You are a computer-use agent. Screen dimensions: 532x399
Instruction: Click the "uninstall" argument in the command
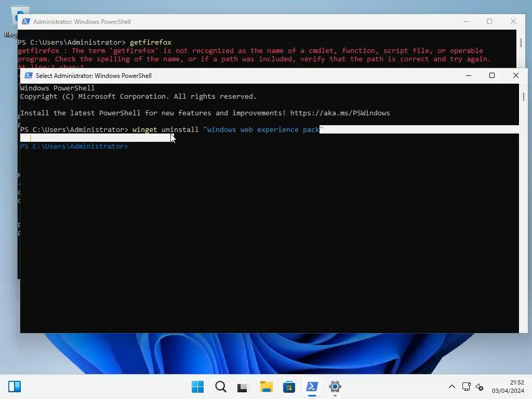(x=180, y=129)
